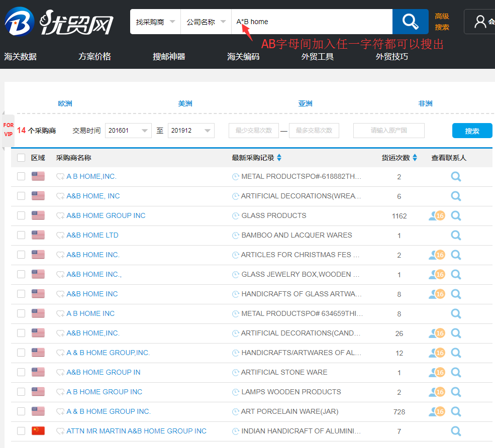Open the 方案价格 nav menu

point(94,57)
